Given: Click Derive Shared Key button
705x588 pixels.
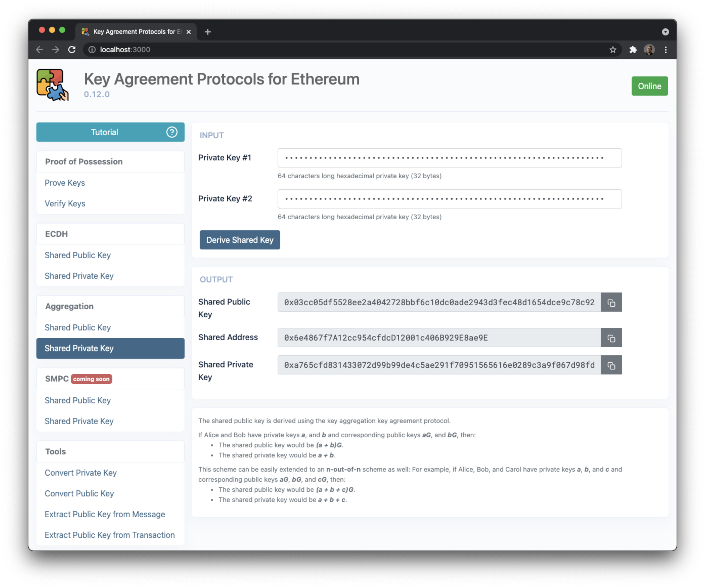Looking at the screenshot, I should (239, 240).
